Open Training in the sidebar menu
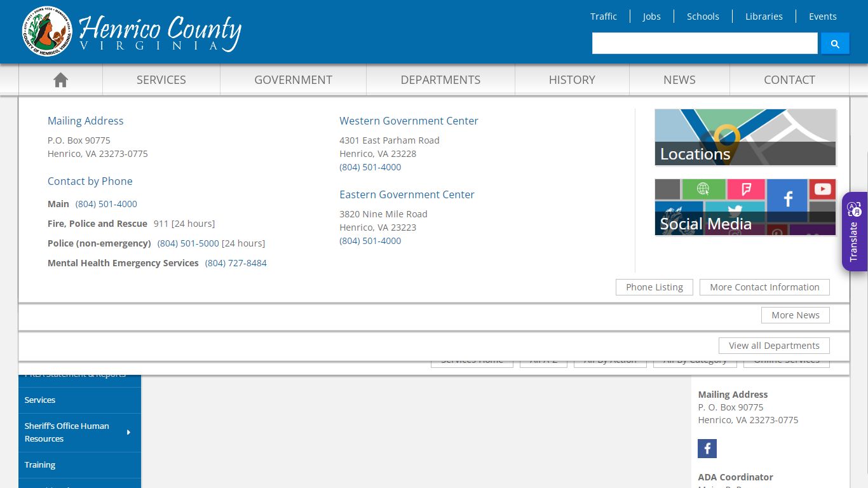 coord(79,464)
